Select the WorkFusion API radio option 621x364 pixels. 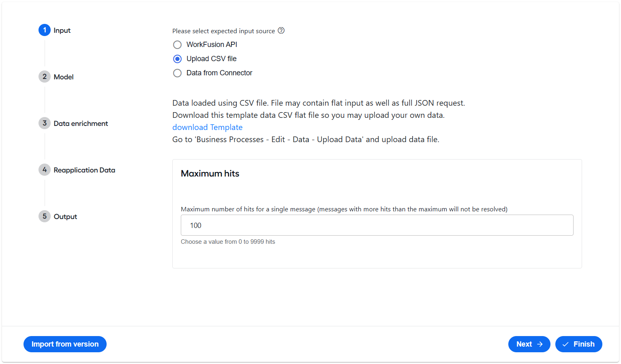click(177, 45)
